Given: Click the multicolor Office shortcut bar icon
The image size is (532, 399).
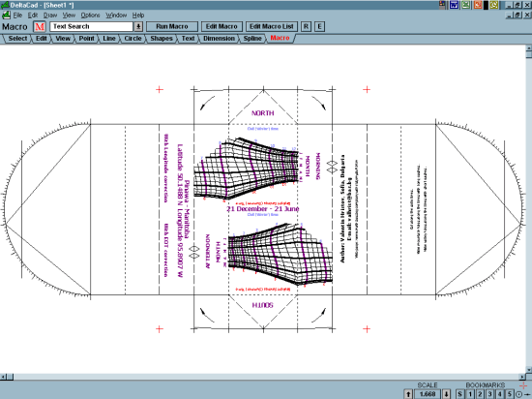Looking at the screenshot, I should 442,5.
